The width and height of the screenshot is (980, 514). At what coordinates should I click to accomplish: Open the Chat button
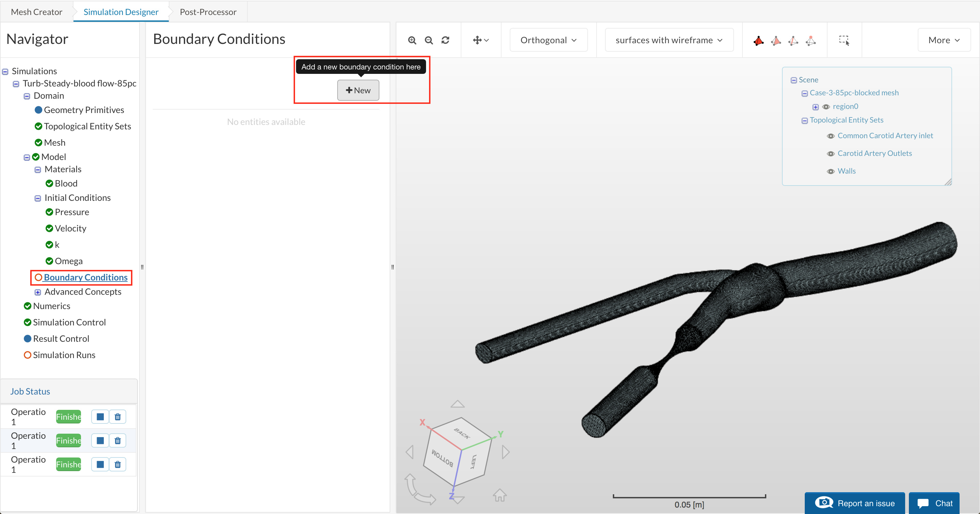tap(934, 503)
